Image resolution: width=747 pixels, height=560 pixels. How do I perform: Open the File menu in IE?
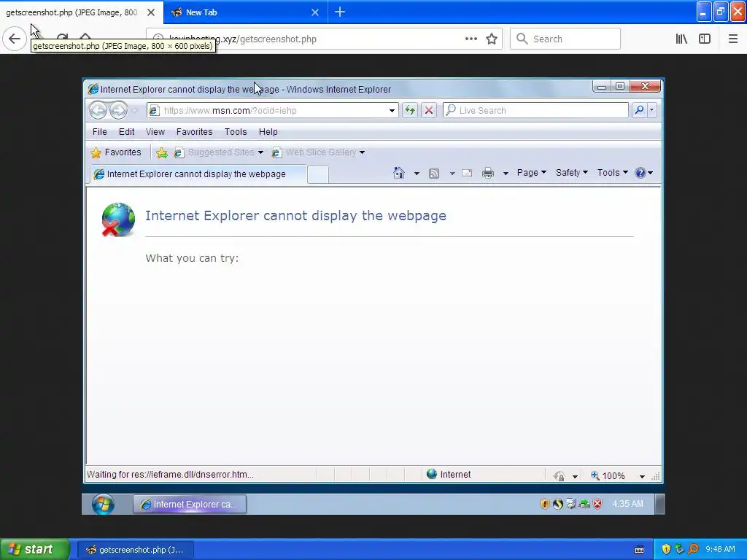click(99, 132)
